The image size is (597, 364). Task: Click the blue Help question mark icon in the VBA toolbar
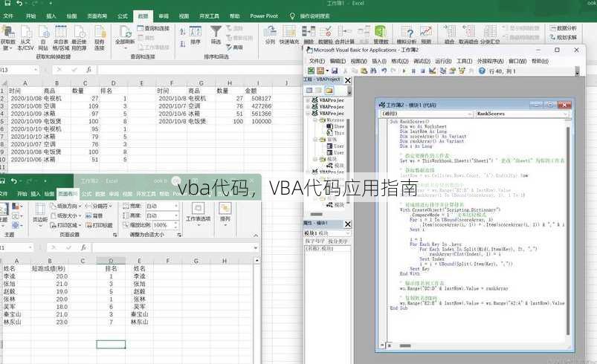coord(482,71)
